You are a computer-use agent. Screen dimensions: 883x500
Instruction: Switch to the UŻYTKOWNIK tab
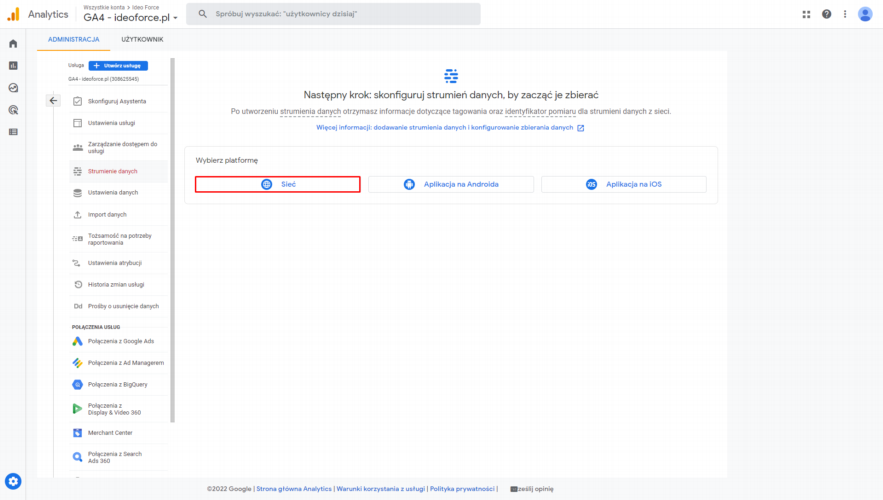point(142,40)
